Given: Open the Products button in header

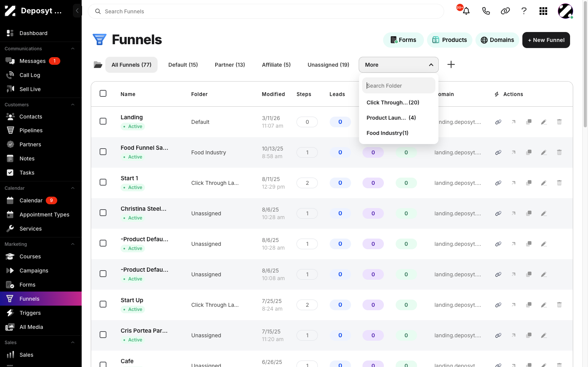Looking at the screenshot, I should click(x=449, y=40).
